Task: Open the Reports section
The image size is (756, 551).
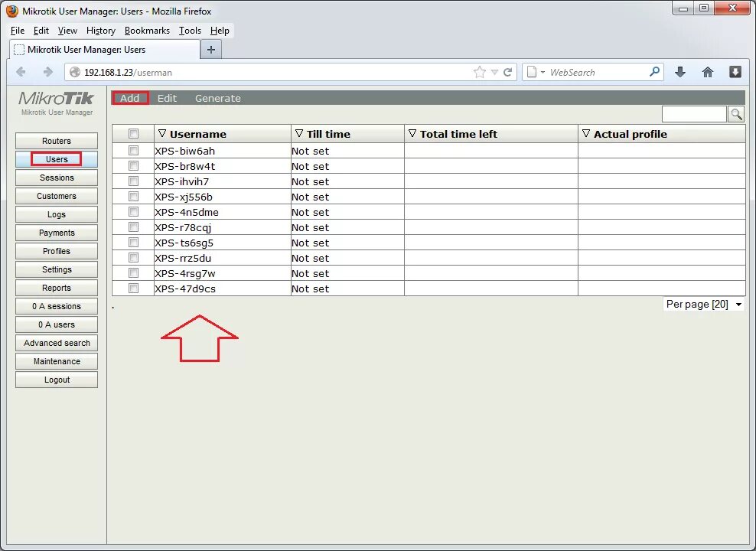Action: pyautogui.click(x=57, y=287)
